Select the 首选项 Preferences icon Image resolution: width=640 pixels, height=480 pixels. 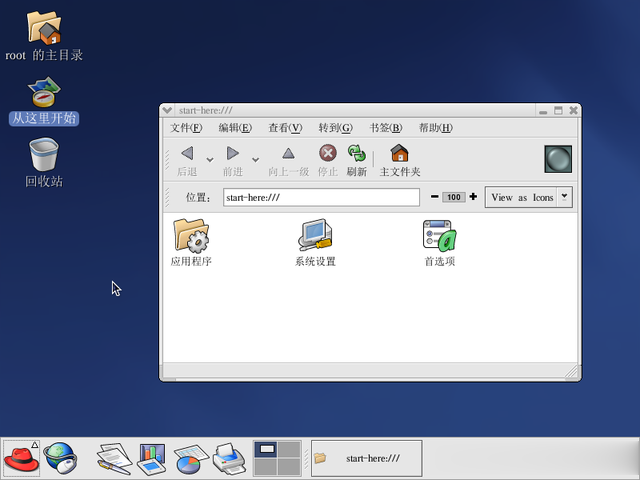point(440,236)
